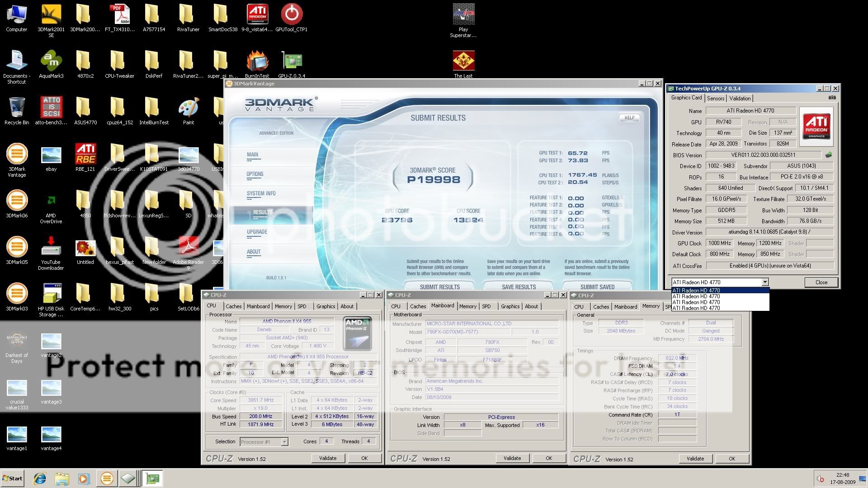The width and height of the screenshot is (868, 488).
Task: Launch Paint from the desktop
Action: click(x=189, y=111)
